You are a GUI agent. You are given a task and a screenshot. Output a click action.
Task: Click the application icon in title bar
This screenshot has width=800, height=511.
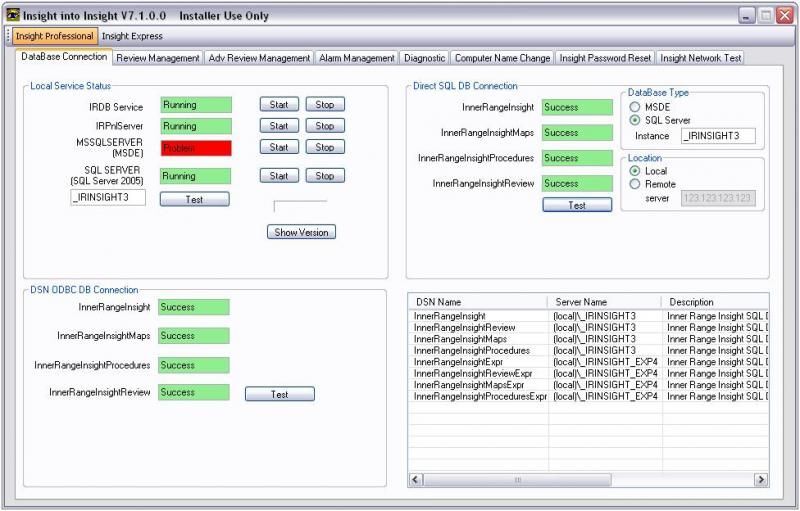[x=13, y=16]
